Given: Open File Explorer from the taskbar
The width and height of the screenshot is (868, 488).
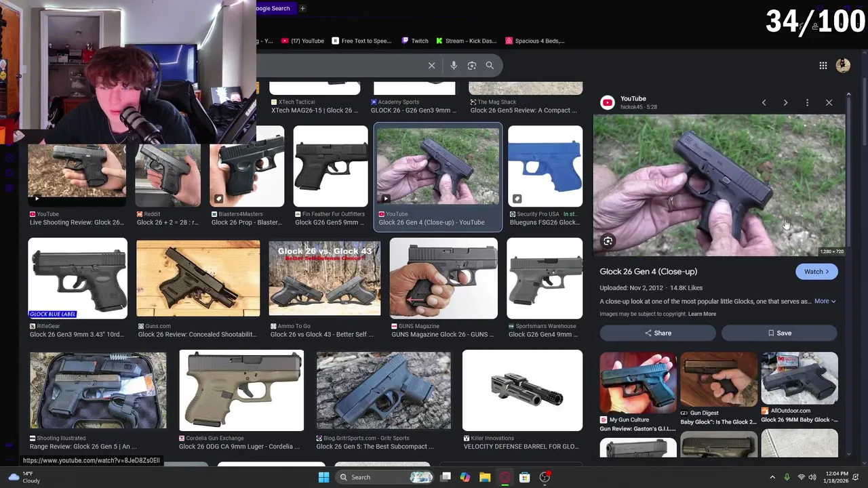Looking at the screenshot, I should pos(485,477).
